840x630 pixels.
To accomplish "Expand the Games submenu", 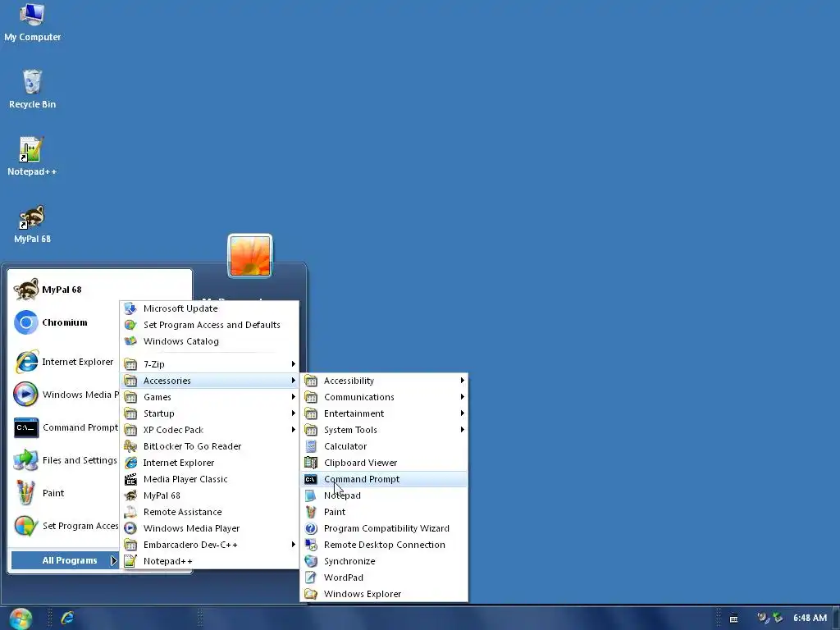I will pyautogui.click(x=209, y=397).
